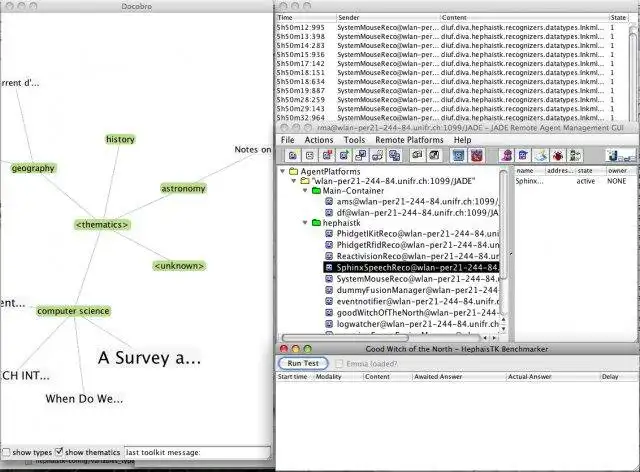Viewport: 640px width, 472px height.
Task: Collapse the hephaistk container triangle
Action: tap(305, 223)
